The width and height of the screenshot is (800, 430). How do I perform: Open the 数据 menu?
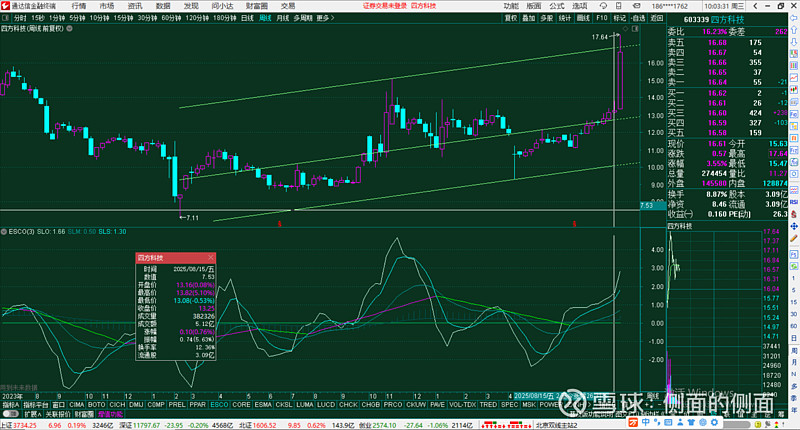[x=163, y=6]
